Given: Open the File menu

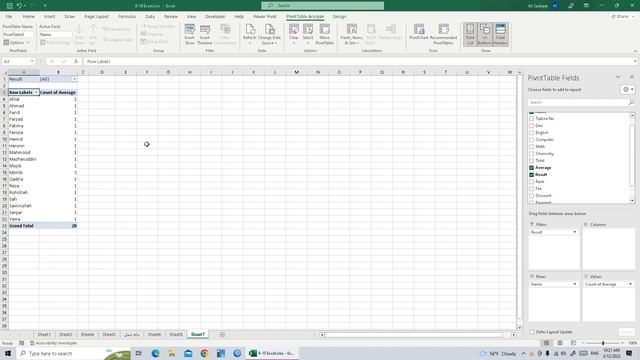Looking at the screenshot, I should point(9,17).
